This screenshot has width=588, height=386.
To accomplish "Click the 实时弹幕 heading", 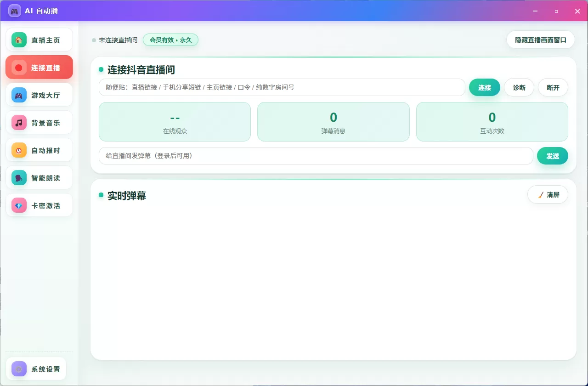I will 127,195.
